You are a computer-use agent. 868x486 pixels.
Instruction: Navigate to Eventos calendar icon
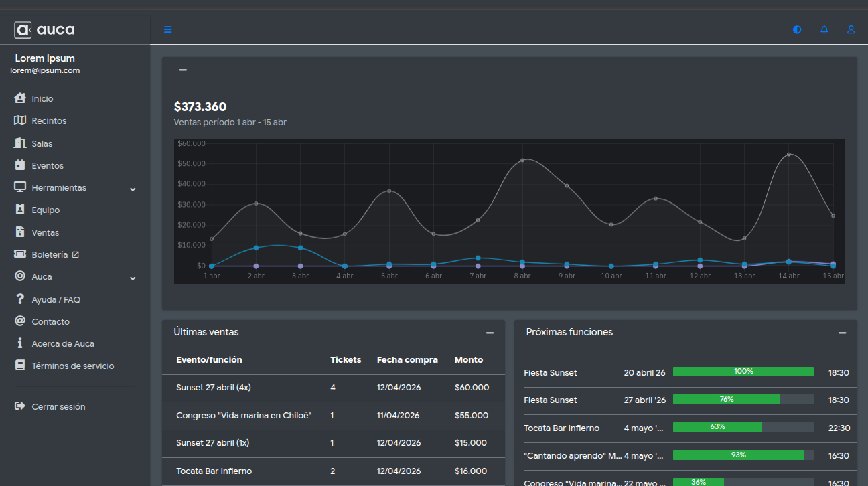tap(20, 165)
